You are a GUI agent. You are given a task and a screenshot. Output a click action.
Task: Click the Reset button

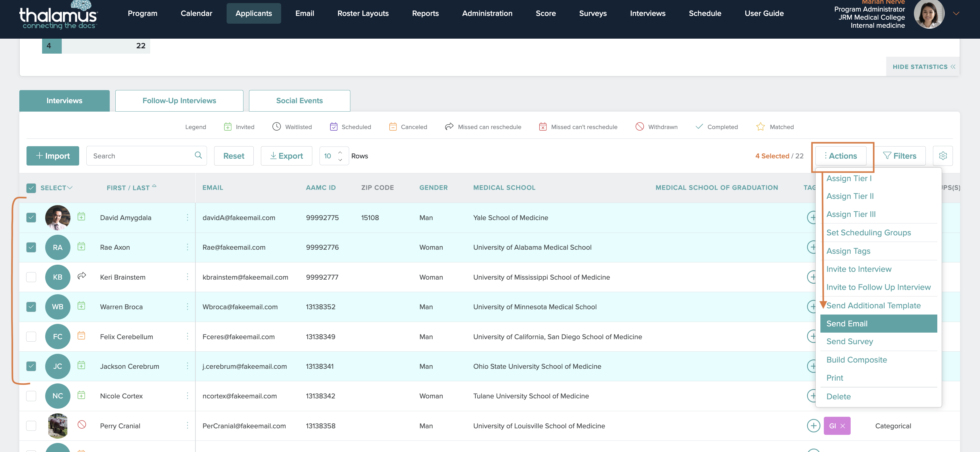233,156
